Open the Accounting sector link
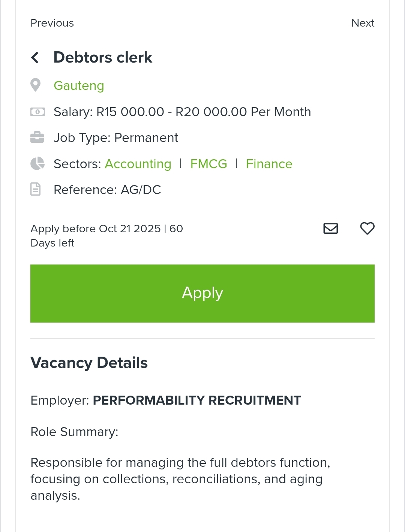This screenshot has height=532, width=405. pyautogui.click(x=138, y=164)
